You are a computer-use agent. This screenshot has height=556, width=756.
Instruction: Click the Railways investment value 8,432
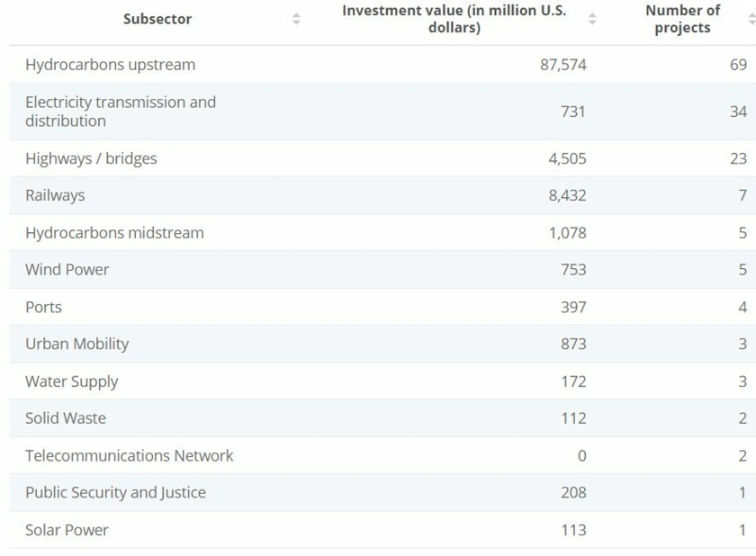coord(567,195)
